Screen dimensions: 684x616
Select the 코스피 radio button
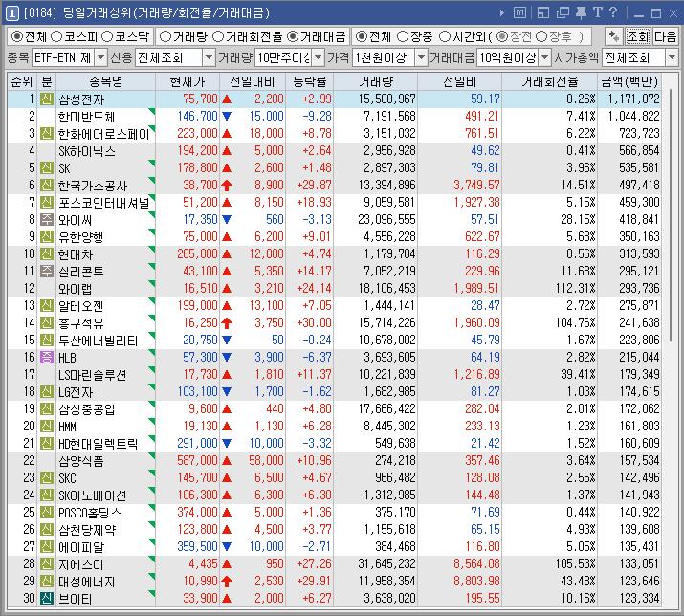(56, 36)
